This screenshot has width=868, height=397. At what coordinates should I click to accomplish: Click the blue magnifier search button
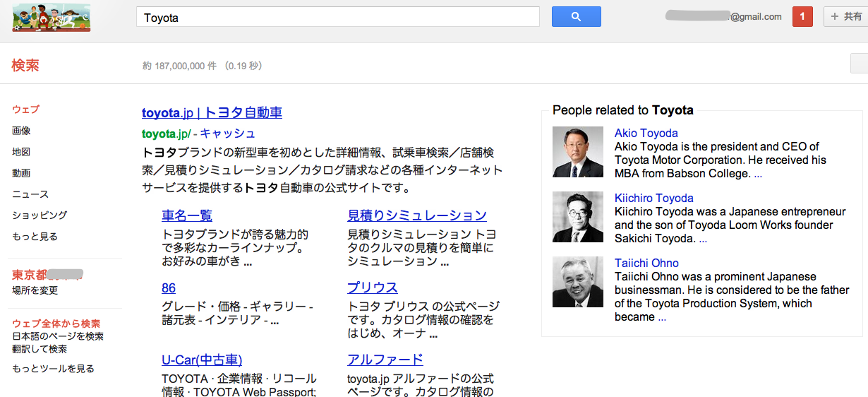576,17
